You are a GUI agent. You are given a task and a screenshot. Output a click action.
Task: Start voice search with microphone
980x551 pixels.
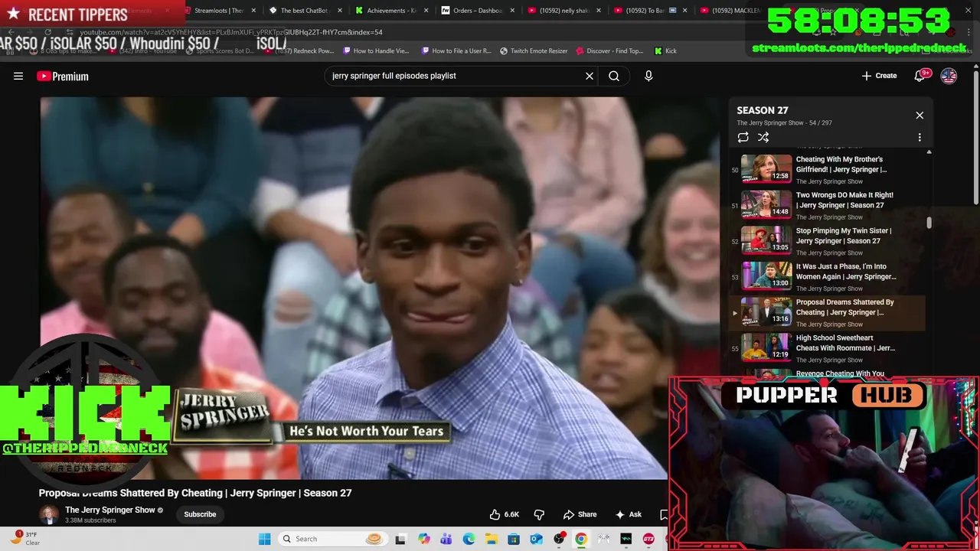648,76
